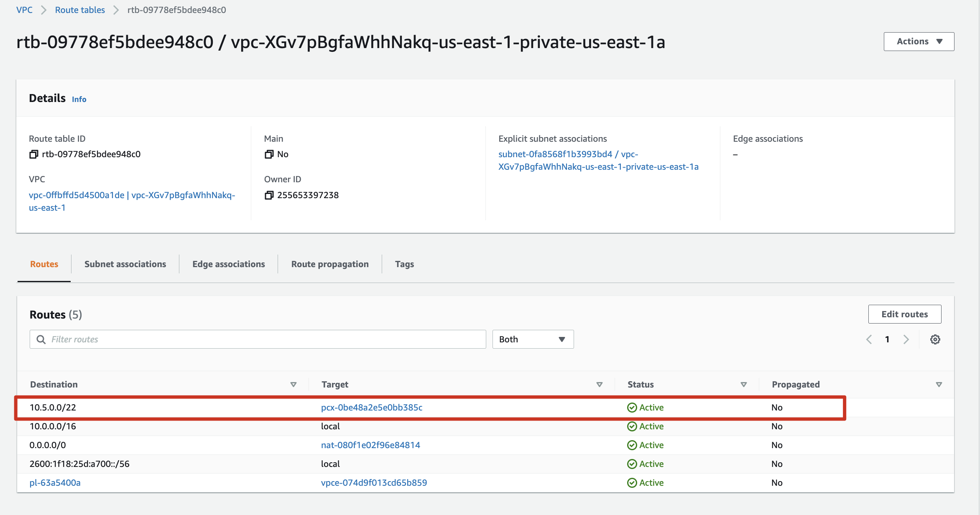Open NAT gateway nat-080f1e02f96e84814 link
Screen dimensions: 980x515
pyautogui.click(x=370, y=445)
